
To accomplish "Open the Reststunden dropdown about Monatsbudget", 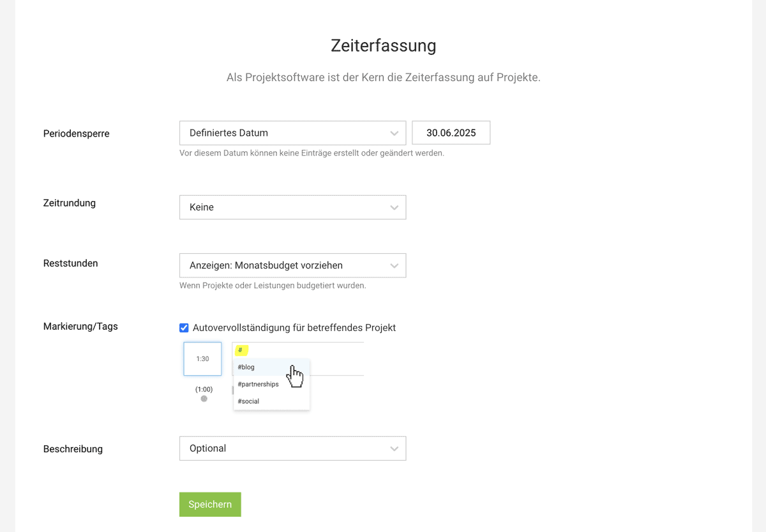I will 292,265.
